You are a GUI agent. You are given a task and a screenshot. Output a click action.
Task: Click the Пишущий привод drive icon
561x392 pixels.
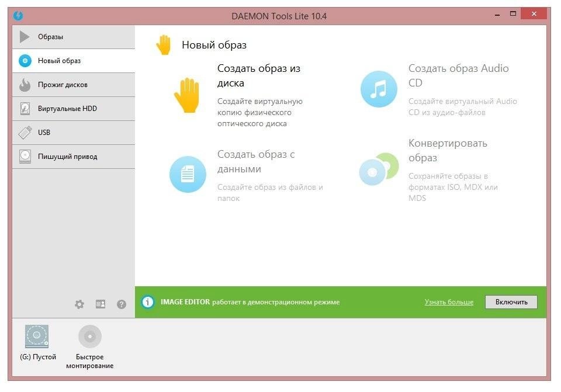point(25,157)
